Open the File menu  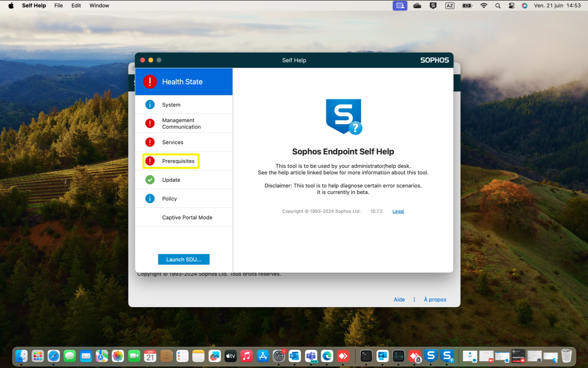click(58, 6)
